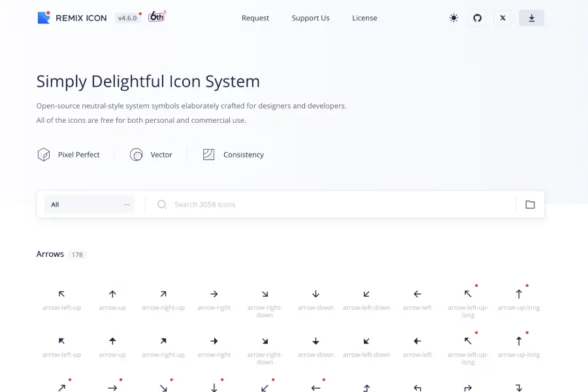The height and width of the screenshot is (392, 588).
Task: Select the outline arrow-left icon
Action: (417, 295)
